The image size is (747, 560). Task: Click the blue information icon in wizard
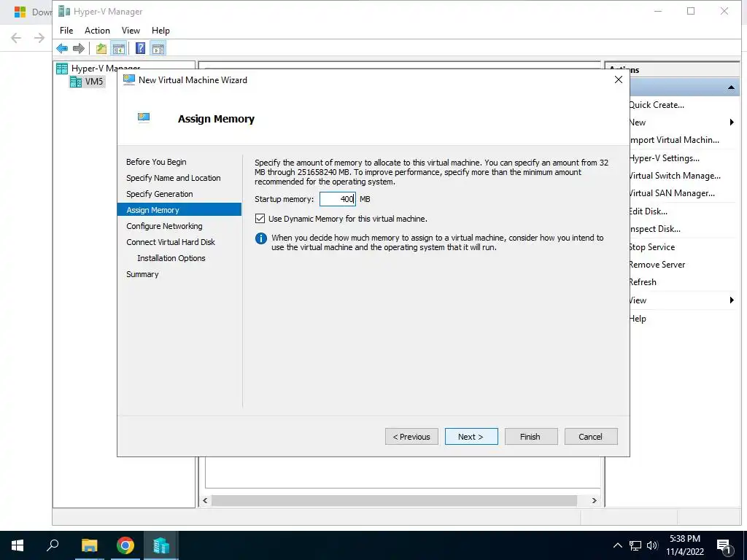click(x=261, y=238)
